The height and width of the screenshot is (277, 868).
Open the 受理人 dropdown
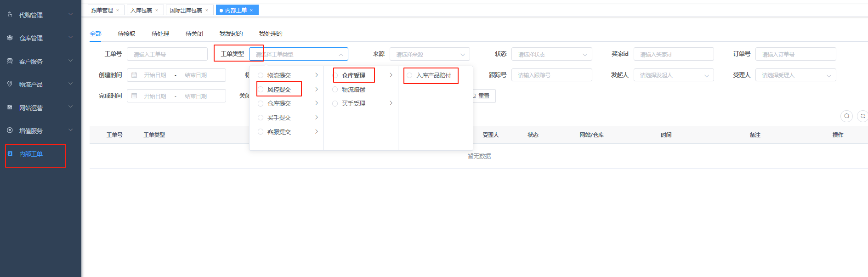[x=795, y=75]
